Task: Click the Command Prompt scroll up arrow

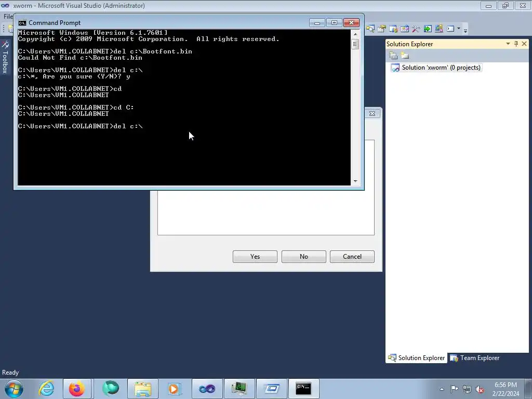Action: [355, 34]
